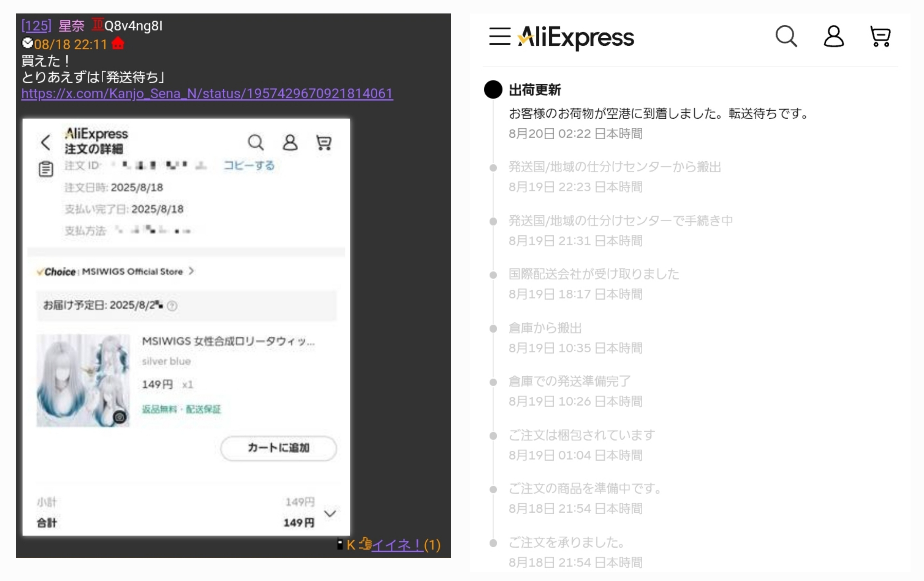The width and height of the screenshot is (924, 581).
Task: Select the ご注文は梱包されています entry
Action: (582, 435)
